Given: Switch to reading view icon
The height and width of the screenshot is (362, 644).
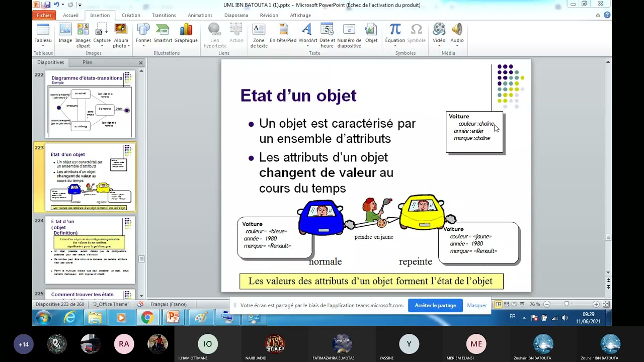Looking at the screenshot, I should tap(514, 304).
